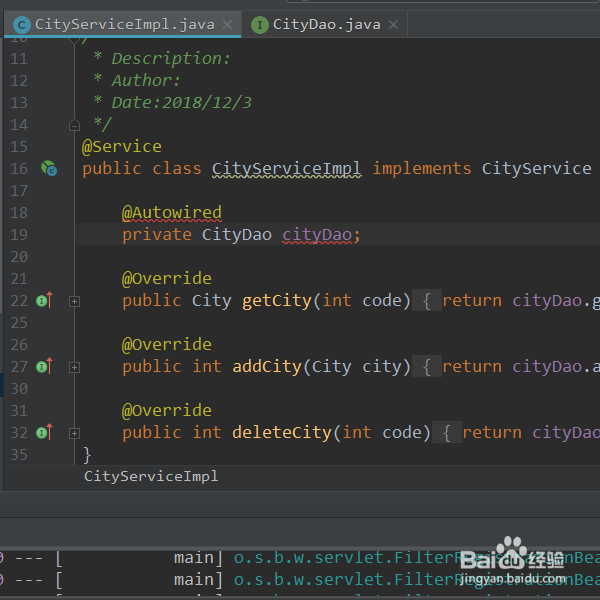600x600 pixels.
Task: Click the closing brace on line 35
Action: coord(87,455)
